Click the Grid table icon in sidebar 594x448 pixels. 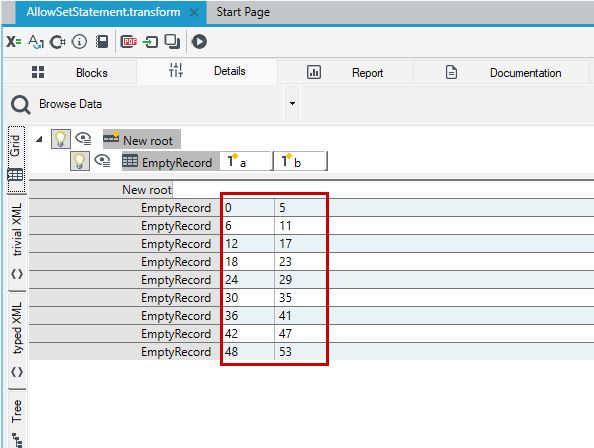point(16,175)
